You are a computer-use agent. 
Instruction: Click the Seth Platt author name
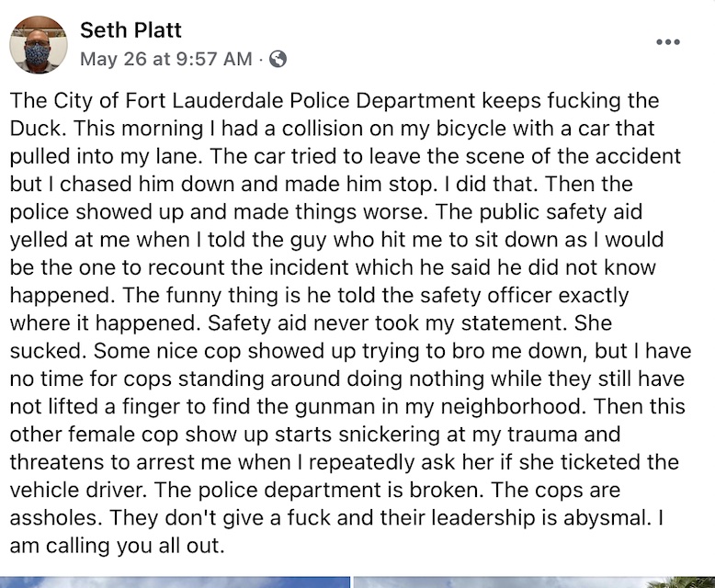tap(131, 30)
